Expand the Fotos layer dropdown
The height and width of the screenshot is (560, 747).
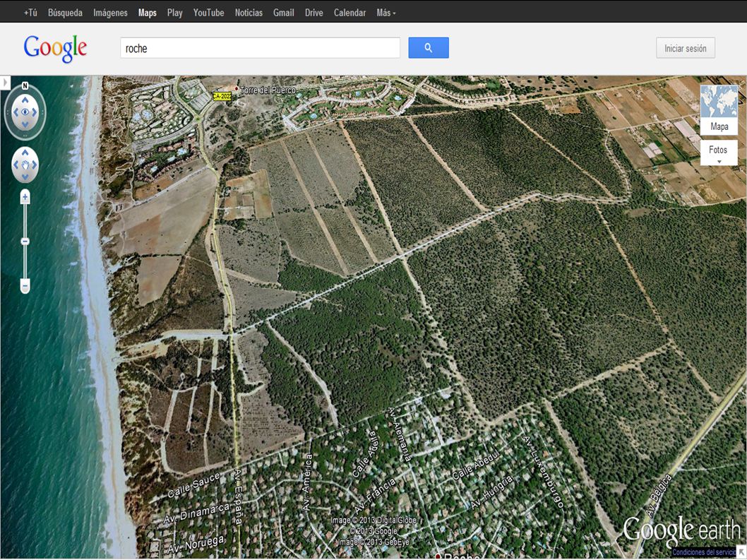click(x=719, y=153)
